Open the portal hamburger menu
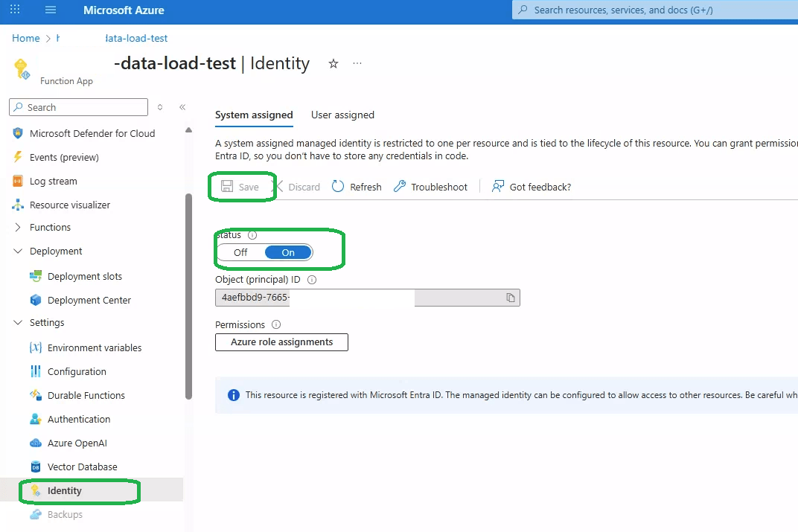This screenshot has height=532, width=798. [51, 10]
